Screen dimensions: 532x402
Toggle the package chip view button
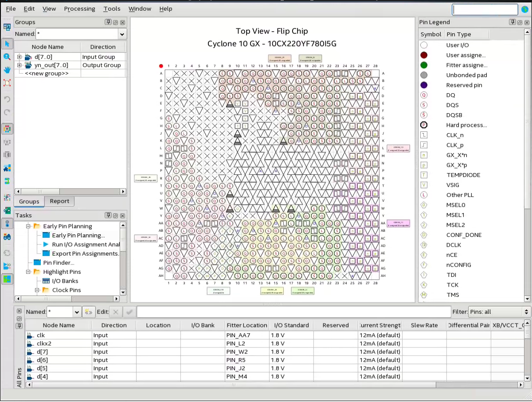tap(7, 129)
